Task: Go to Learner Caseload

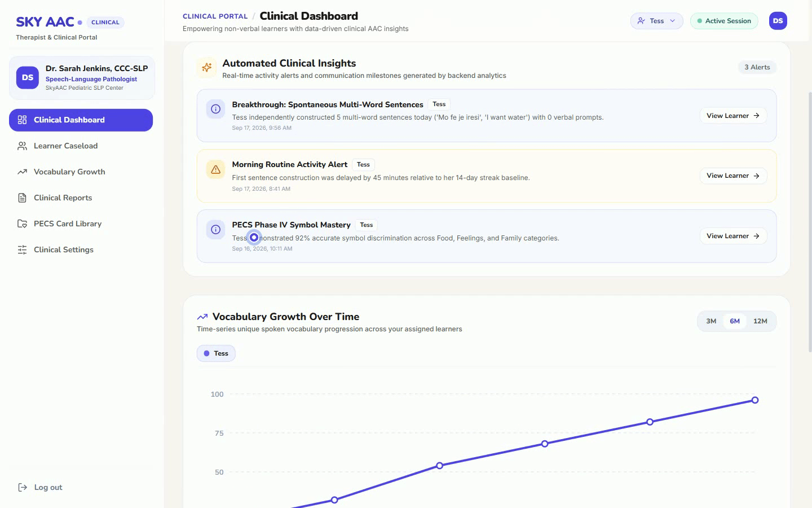Action: 81,146
